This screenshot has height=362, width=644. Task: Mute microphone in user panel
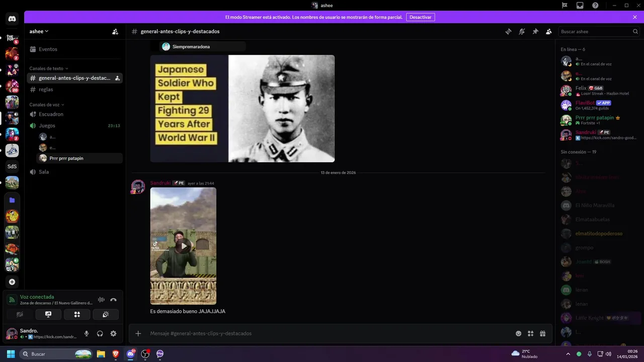pyautogui.click(x=87, y=333)
